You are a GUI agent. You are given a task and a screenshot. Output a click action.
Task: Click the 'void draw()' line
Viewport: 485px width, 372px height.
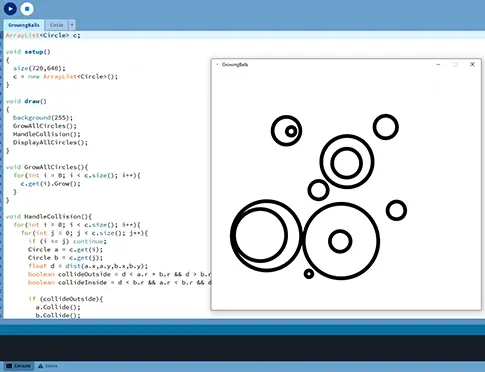click(x=26, y=101)
